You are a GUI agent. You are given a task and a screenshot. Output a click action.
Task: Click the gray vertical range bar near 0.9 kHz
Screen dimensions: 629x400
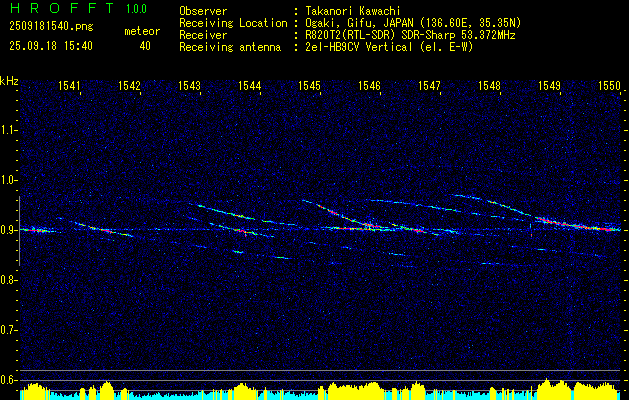tap(19, 231)
